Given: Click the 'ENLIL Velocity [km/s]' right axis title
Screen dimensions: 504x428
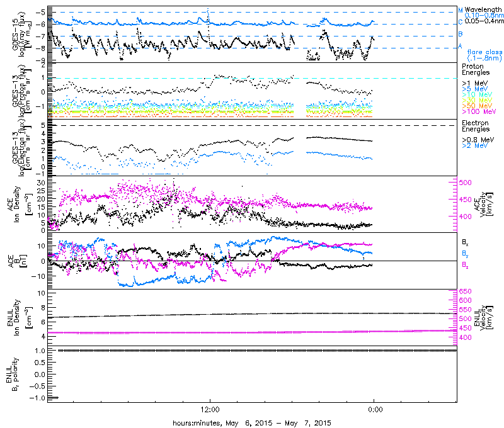Looking at the screenshot, I should [x=484, y=317].
